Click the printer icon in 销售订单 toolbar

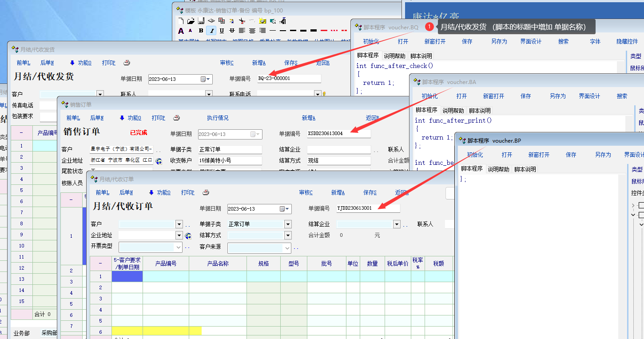click(x=176, y=118)
